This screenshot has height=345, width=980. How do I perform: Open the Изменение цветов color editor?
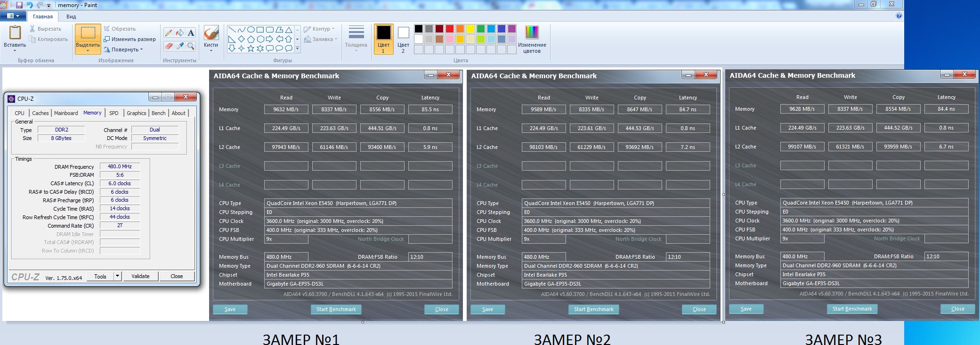532,40
